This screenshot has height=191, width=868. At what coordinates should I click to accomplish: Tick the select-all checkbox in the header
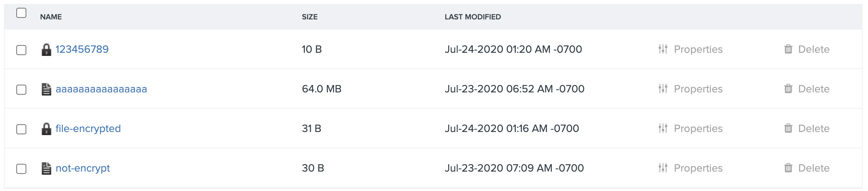click(21, 13)
